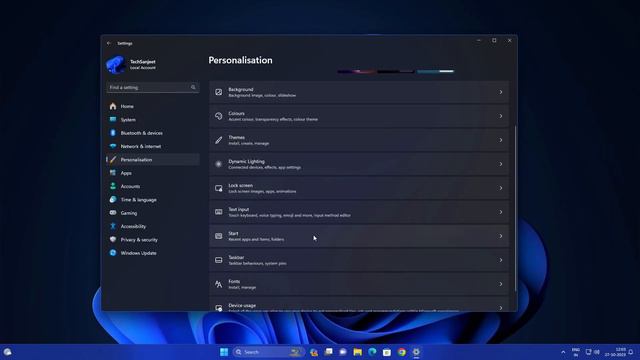This screenshot has width=640, height=360.
Task: Expand Dynamic Lighting with its chevron
Action: point(501,164)
